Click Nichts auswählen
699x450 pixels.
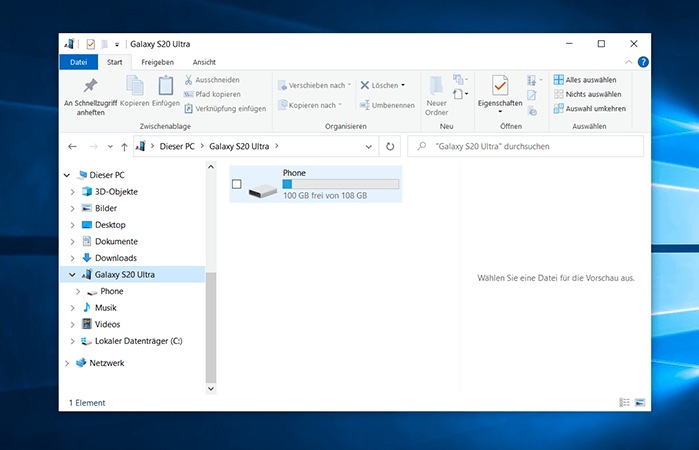coord(587,94)
